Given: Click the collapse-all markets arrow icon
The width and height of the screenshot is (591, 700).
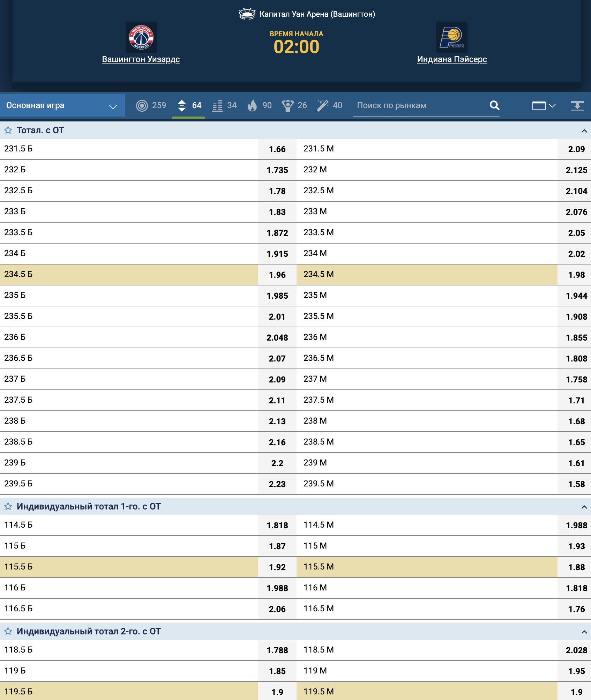Looking at the screenshot, I should (x=577, y=105).
